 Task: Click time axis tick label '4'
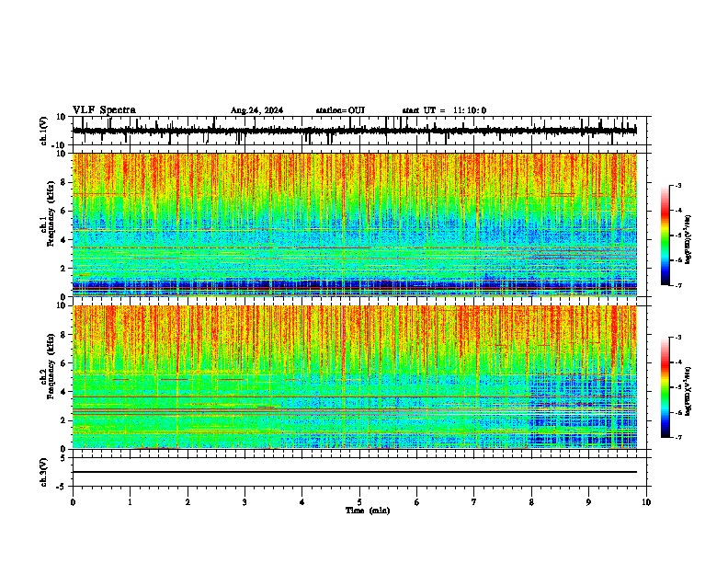click(x=302, y=502)
